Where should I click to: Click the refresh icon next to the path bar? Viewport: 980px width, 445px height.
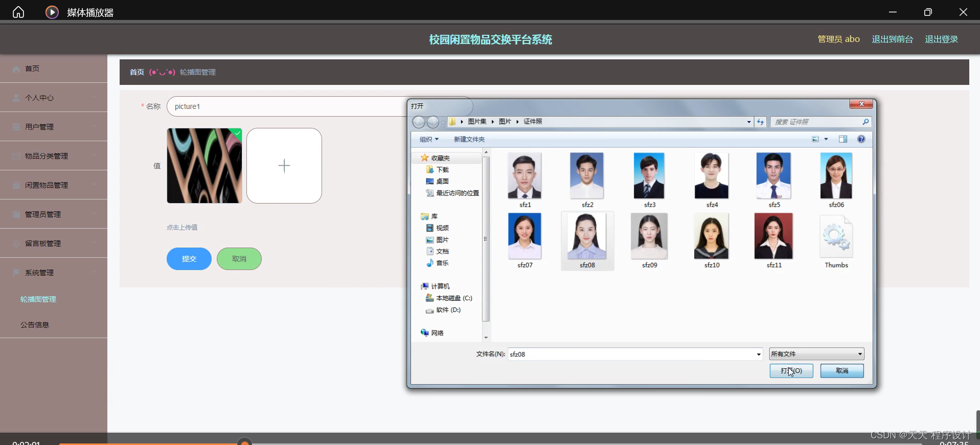click(x=760, y=122)
